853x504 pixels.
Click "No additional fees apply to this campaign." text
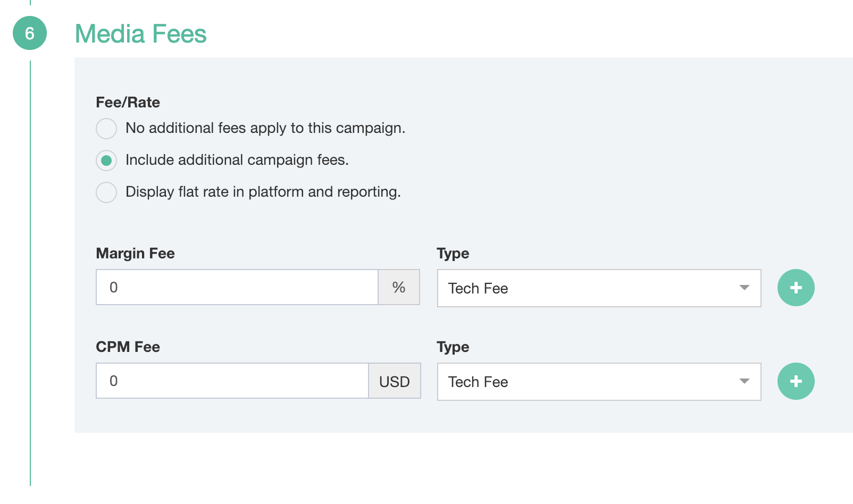pos(265,128)
